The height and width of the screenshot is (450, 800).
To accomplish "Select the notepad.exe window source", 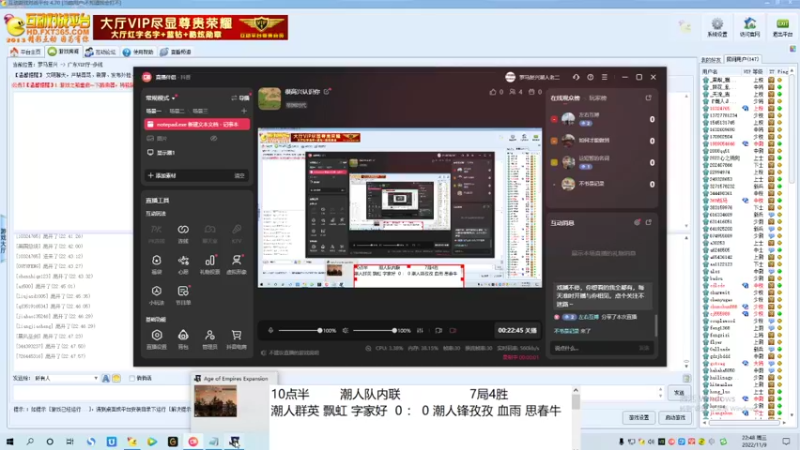I will tap(197, 124).
